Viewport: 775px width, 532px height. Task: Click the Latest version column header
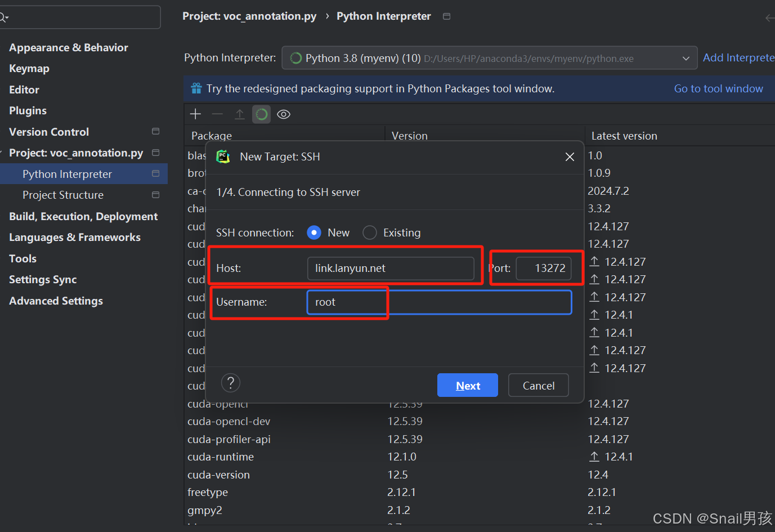pos(680,136)
